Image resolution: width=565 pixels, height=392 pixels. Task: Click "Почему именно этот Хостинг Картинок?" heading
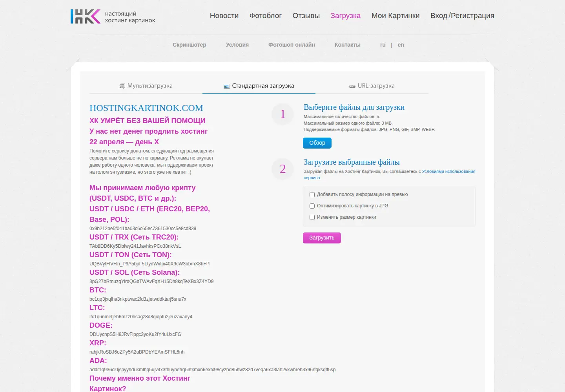pos(140,383)
